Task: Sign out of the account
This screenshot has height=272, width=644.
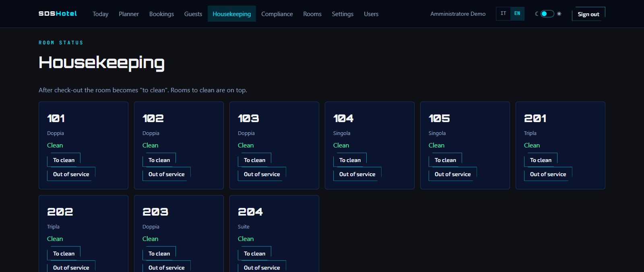Action: [x=588, y=14]
